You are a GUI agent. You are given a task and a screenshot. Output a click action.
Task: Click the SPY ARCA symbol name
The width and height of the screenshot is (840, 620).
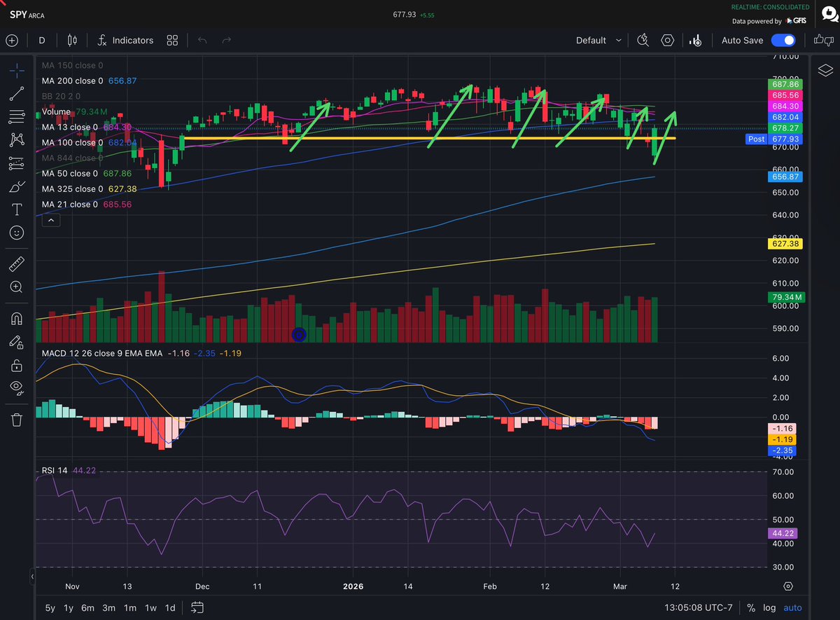point(27,13)
